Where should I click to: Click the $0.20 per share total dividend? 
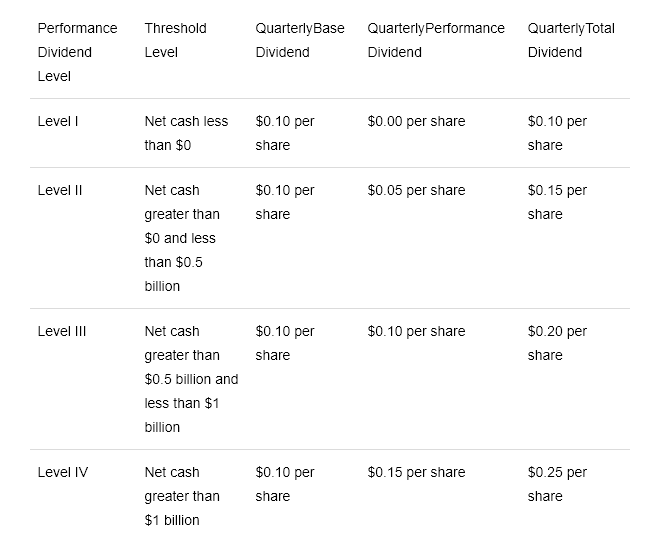click(x=557, y=344)
